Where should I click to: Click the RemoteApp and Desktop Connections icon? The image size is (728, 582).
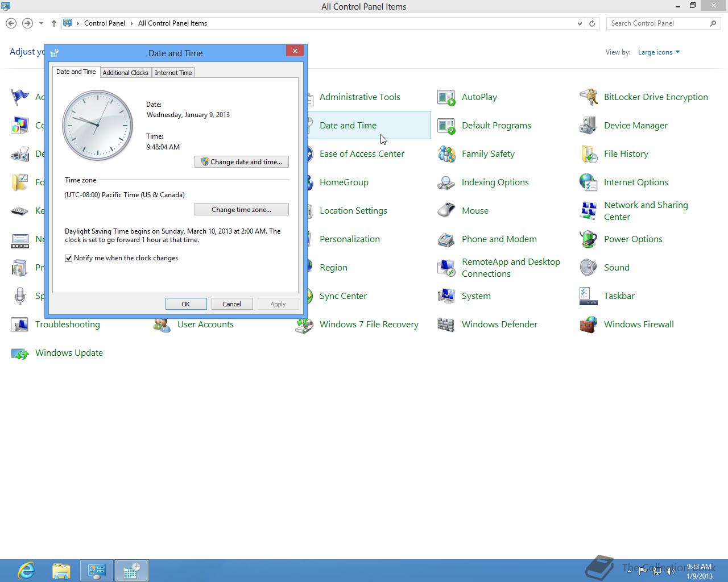(446, 268)
